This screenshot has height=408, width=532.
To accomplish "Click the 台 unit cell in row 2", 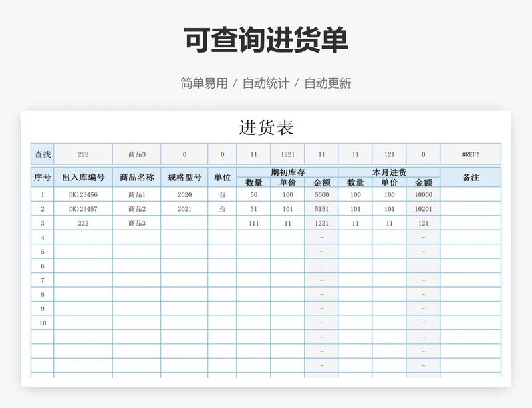I will (222, 209).
